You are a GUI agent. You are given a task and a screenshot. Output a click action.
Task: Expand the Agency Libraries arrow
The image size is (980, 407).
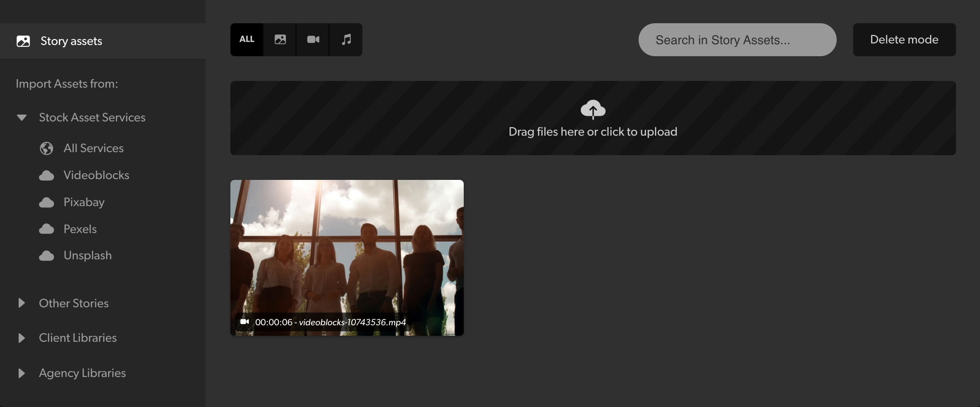pyautogui.click(x=22, y=373)
